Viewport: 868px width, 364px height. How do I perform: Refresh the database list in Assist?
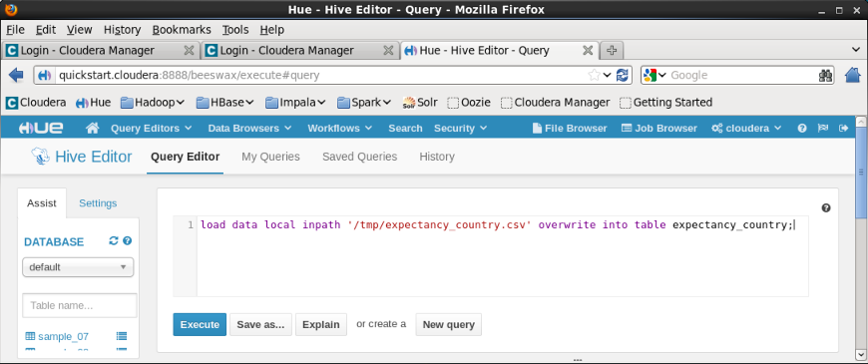[114, 241]
